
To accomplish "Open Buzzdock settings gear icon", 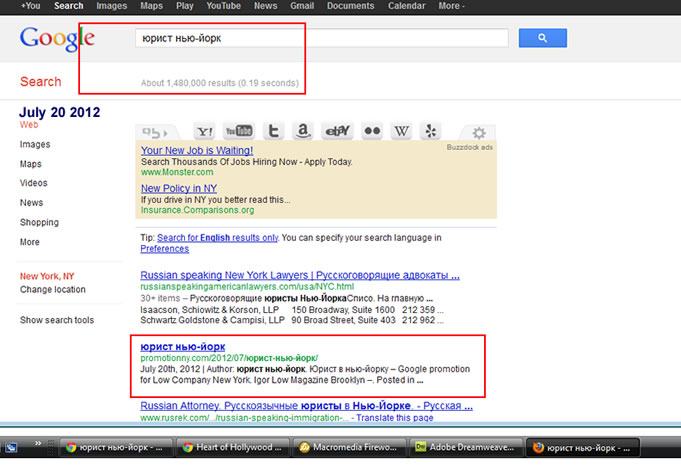I will pyautogui.click(x=479, y=132).
